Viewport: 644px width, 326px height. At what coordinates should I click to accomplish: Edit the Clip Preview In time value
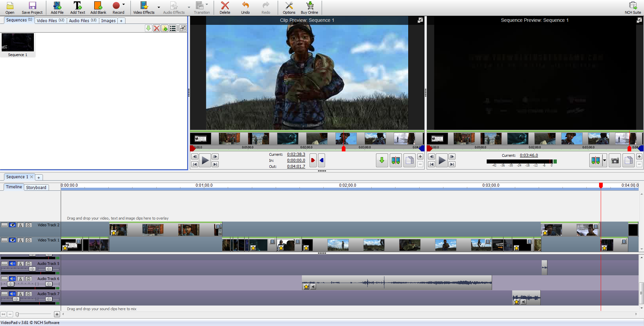[x=296, y=160]
